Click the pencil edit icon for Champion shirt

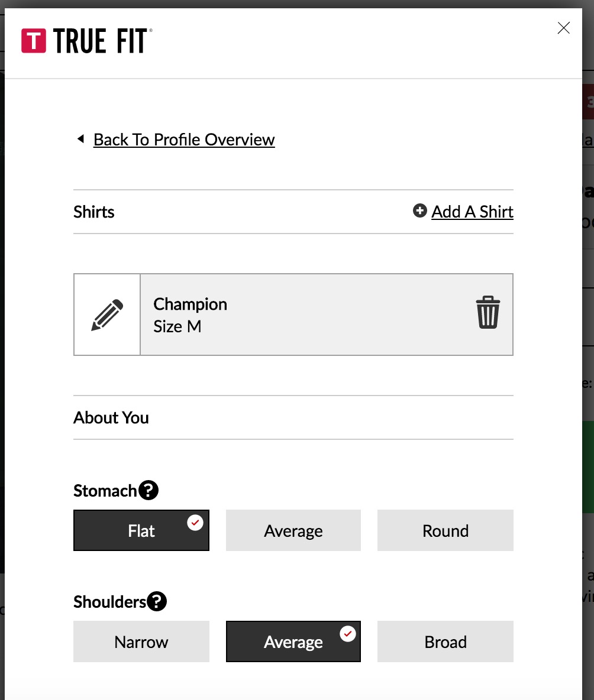[x=107, y=315]
